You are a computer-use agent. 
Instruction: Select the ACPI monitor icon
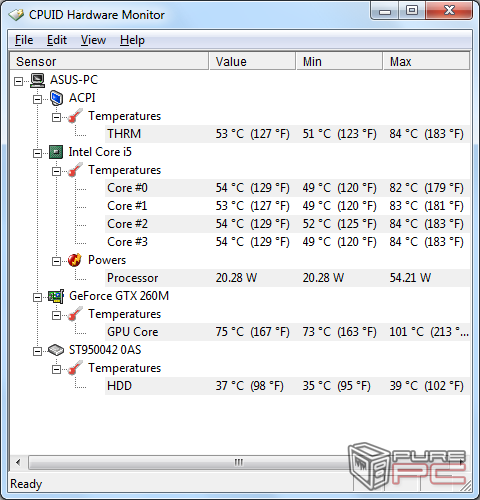click(x=56, y=98)
